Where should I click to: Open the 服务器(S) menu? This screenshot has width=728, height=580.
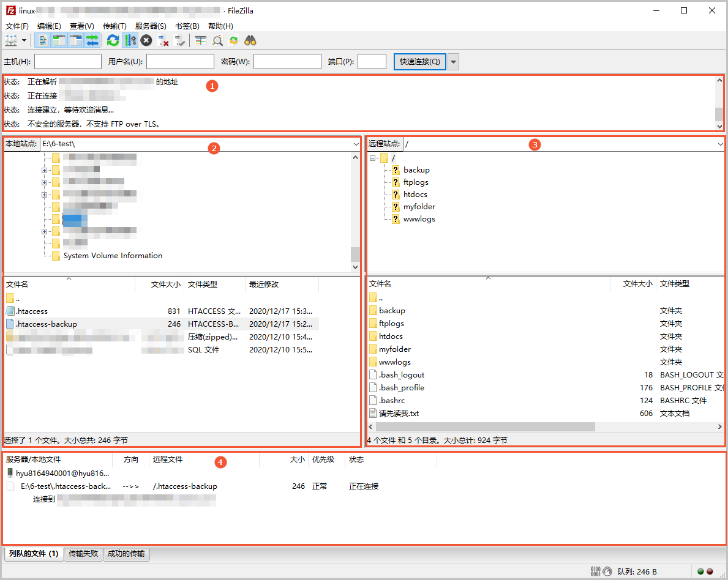[x=151, y=26]
